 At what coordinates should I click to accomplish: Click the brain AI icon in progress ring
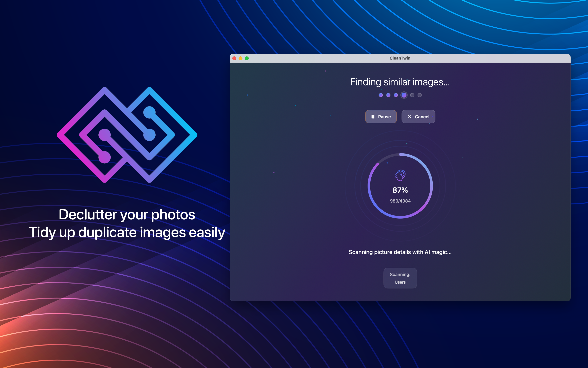(x=400, y=175)
